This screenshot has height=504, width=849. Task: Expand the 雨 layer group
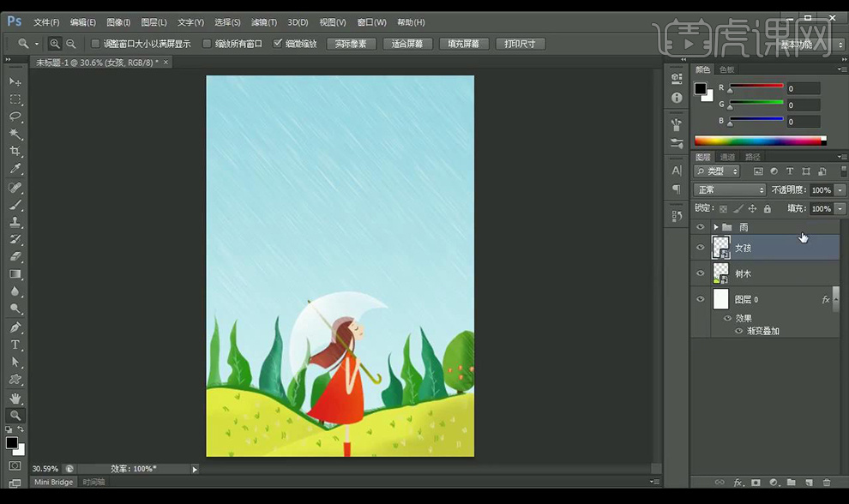pos(715,227)
